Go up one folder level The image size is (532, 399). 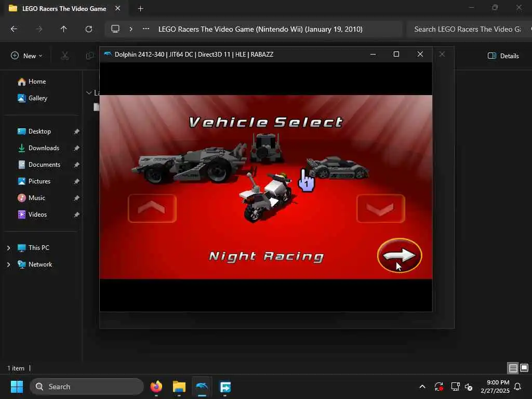pyautogui.click(x=63, y=29)
